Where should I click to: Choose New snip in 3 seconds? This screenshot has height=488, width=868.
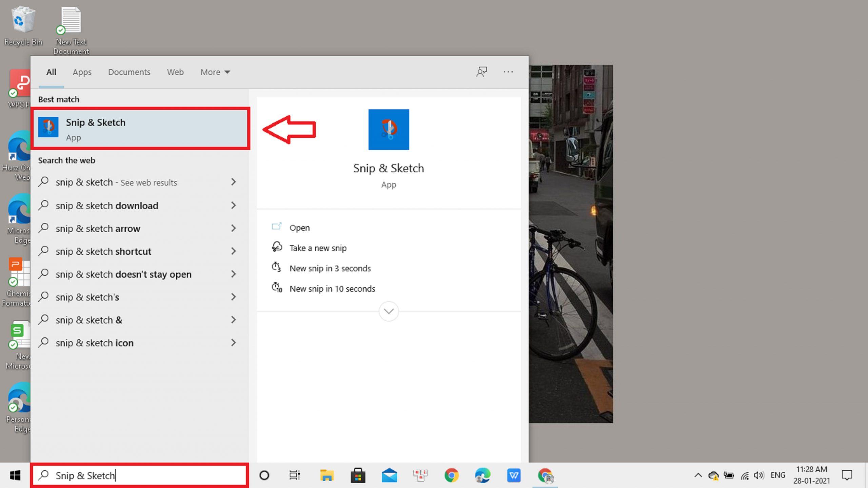click(330, 268)
